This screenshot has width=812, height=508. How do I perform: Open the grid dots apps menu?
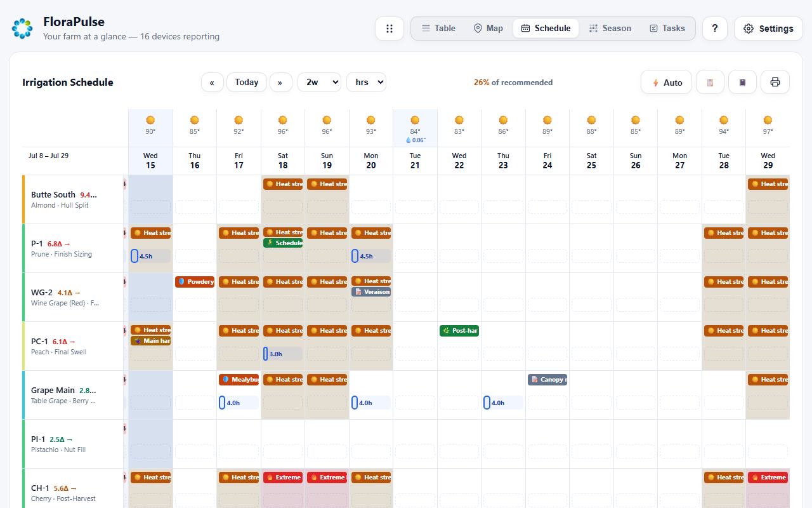click(x=390, y=29)
